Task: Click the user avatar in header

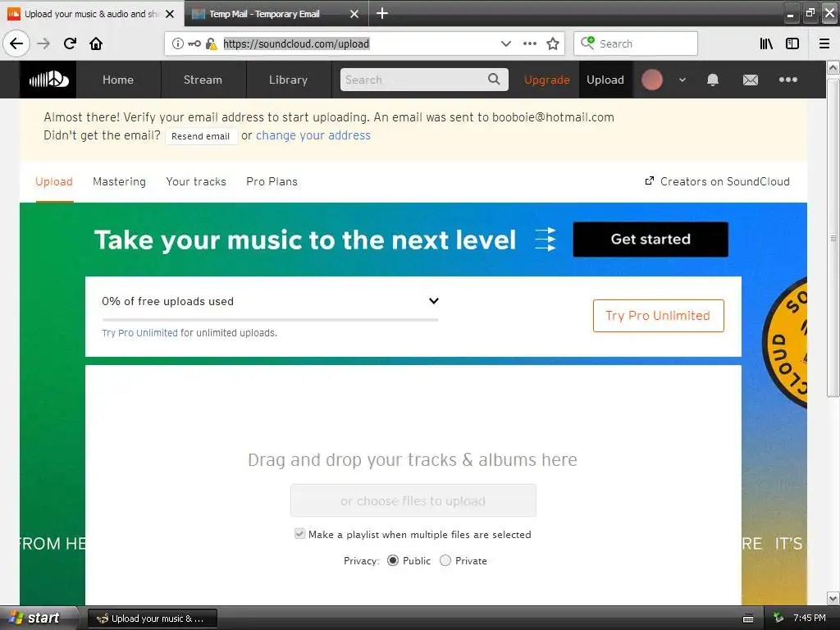Action: (x=652, y=80)
